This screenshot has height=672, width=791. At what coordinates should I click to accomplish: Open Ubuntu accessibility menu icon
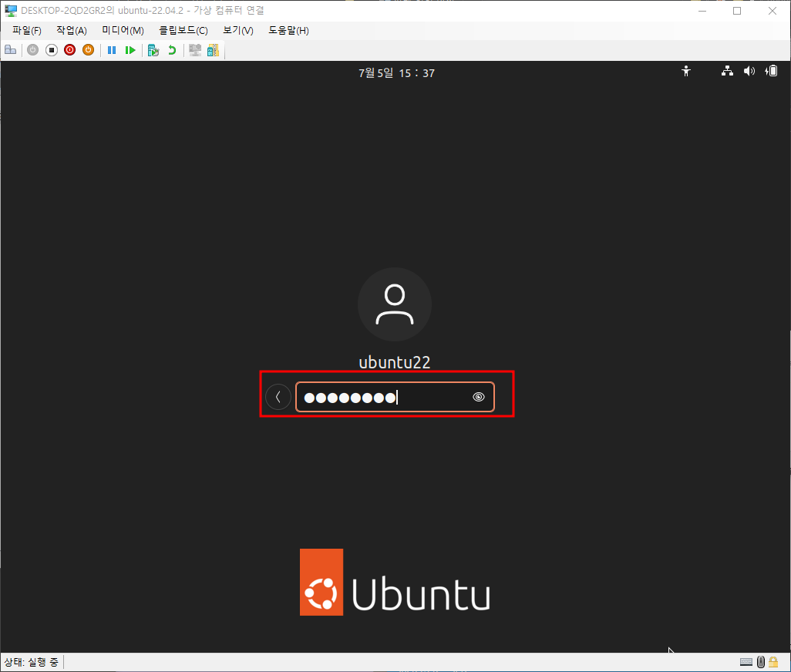(x=686, y=71)
